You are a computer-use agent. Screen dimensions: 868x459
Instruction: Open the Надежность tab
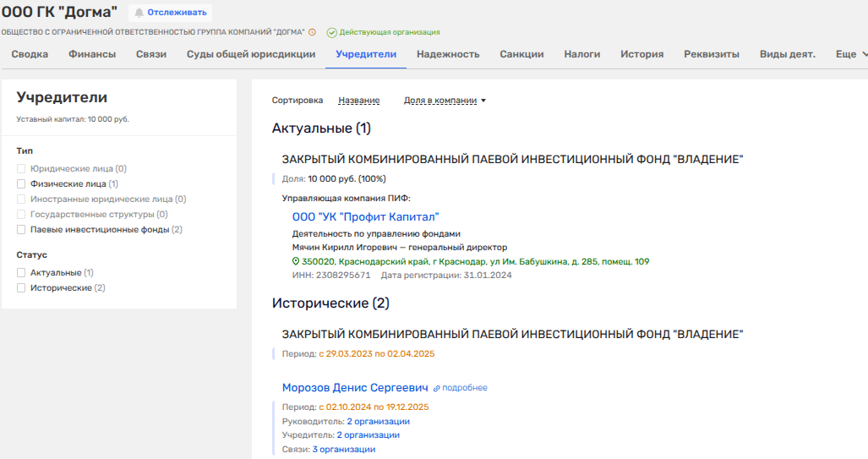(448, 54)
